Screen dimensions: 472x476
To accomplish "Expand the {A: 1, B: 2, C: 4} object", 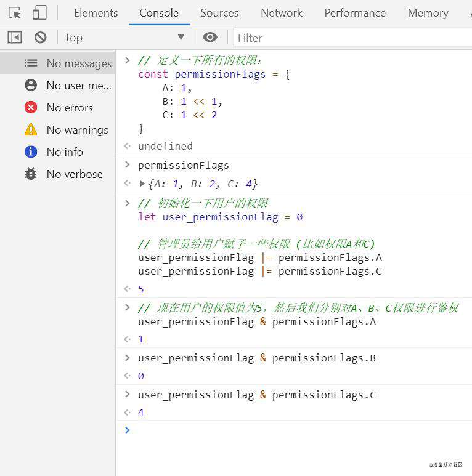I will [x=142, y=184].
